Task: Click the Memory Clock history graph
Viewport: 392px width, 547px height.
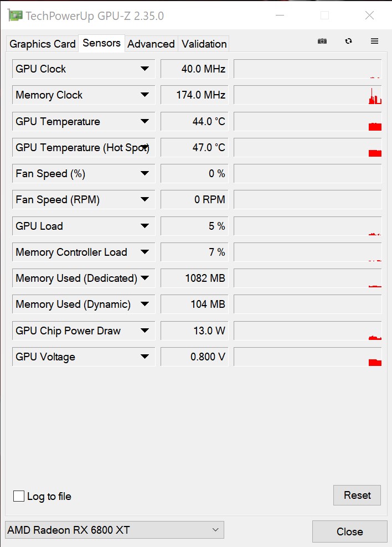Action: 307,95
